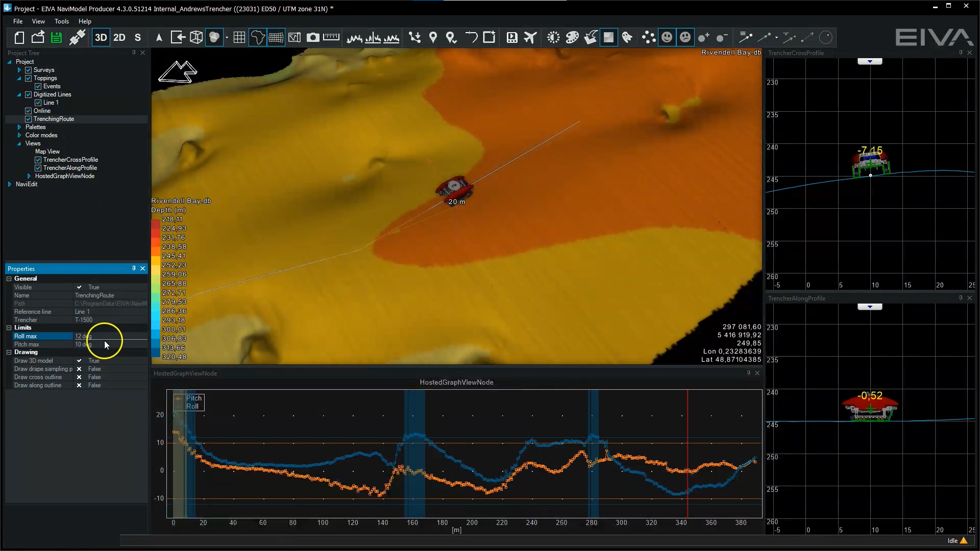The height and width of the screenshot is (551, 980).
Task: Click the add point plus icon
Action: pyautogui.click(x=704, y=37)
